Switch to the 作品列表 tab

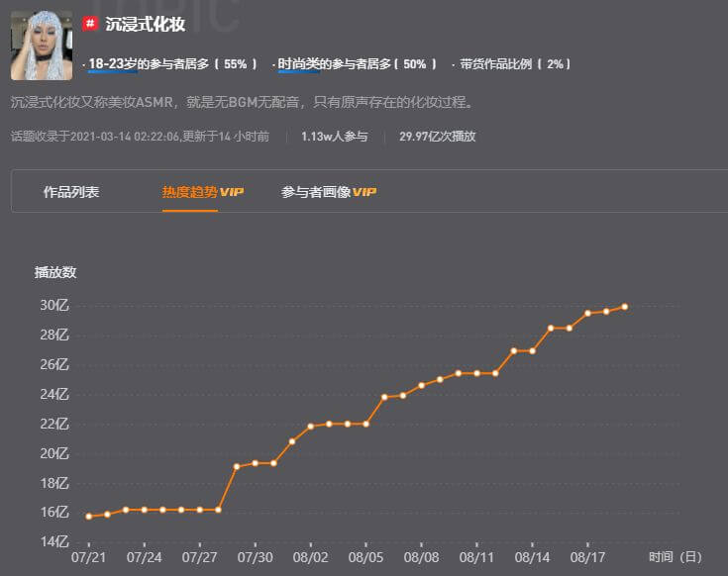pyautogui.click(x=71, y=192)
